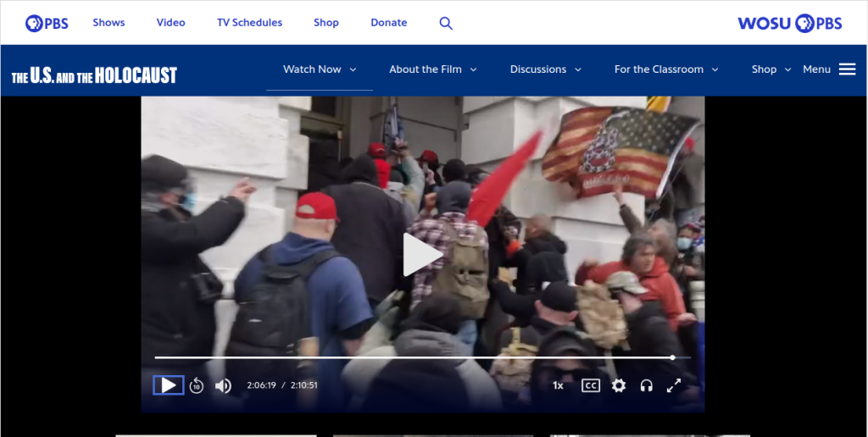Open Video in PBS top navigation
Image resolution: width=868 pixels, height=437 pixels.
pyautogui.click(x=170, y=23)
